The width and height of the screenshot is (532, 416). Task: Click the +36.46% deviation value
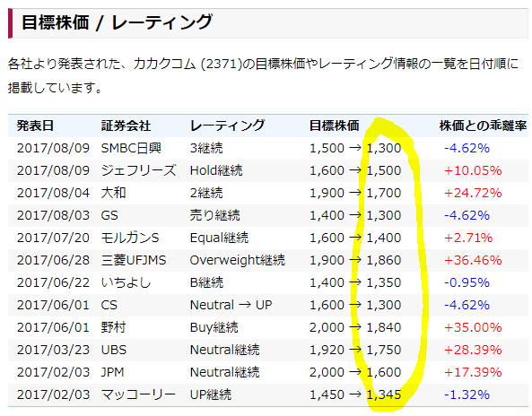[473, 260]
